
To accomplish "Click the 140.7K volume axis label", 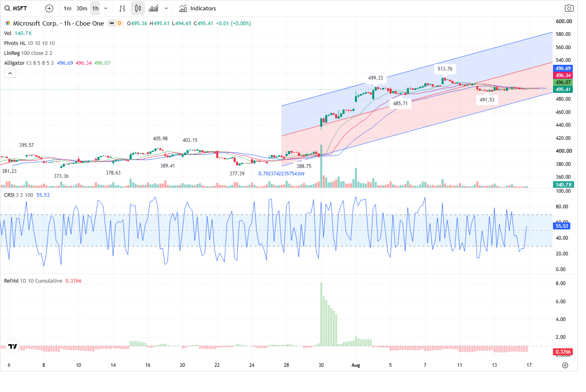I will point(563,185).
